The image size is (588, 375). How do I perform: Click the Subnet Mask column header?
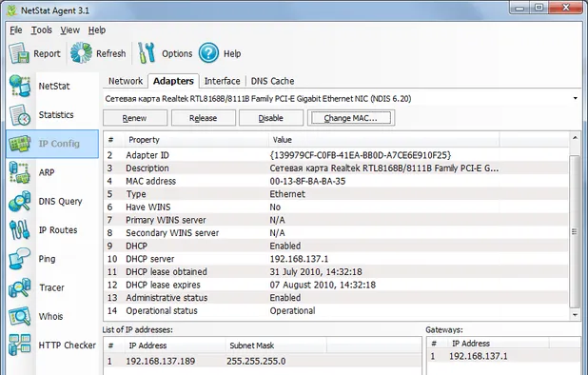pyautogui.click(x=276, y=345)
